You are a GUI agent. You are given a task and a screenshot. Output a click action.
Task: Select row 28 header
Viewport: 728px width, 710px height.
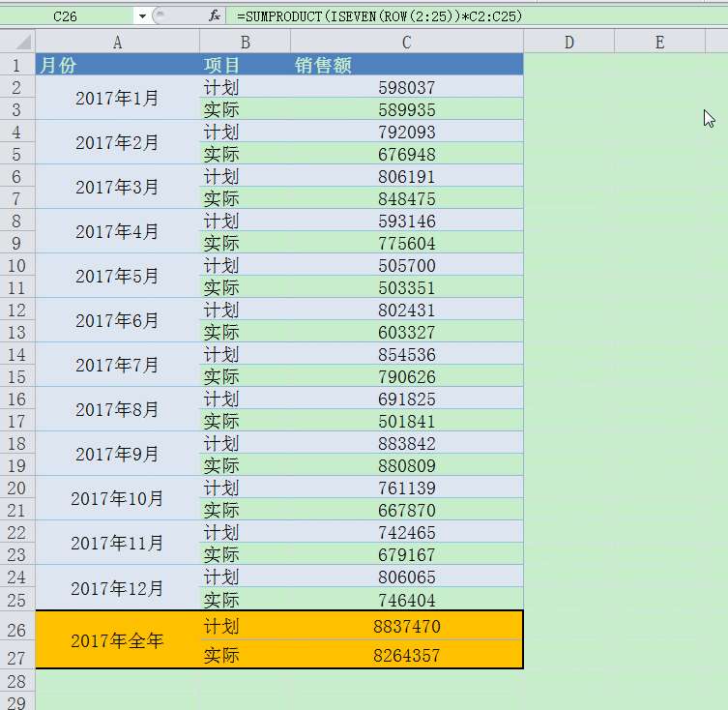[x=17, y=681]
